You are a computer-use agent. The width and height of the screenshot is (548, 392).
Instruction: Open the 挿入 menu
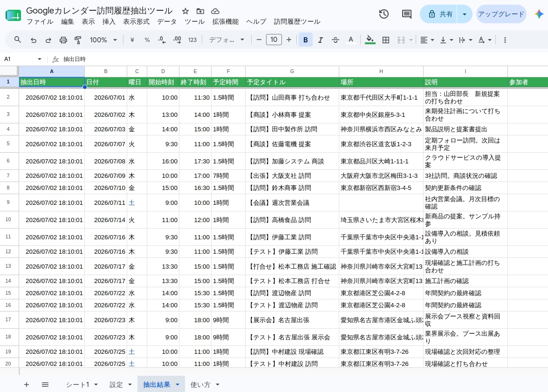[x=109, y=21]
